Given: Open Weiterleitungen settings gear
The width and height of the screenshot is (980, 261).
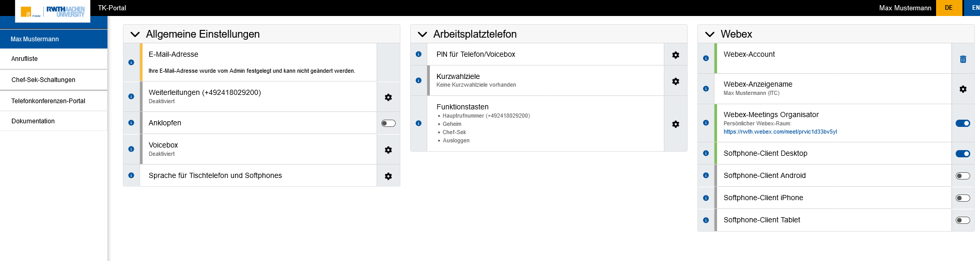Looking at the screenshot, I should (388, 97).
